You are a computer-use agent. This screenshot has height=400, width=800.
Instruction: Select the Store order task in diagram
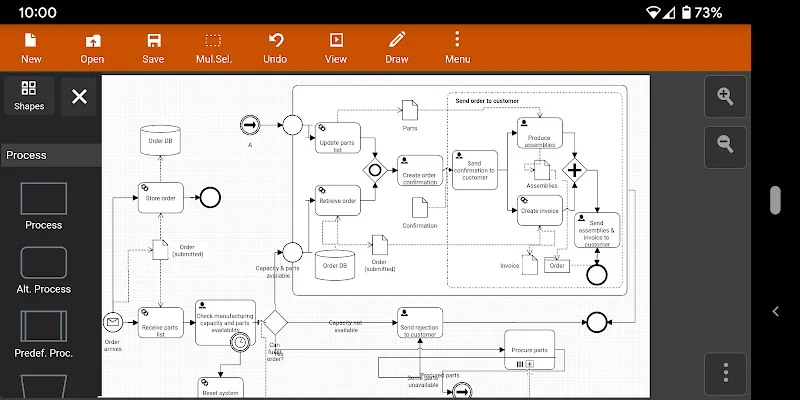point(160,197)
